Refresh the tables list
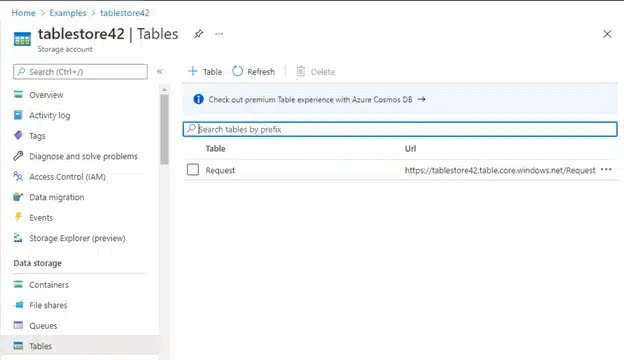 pos(254,72)
